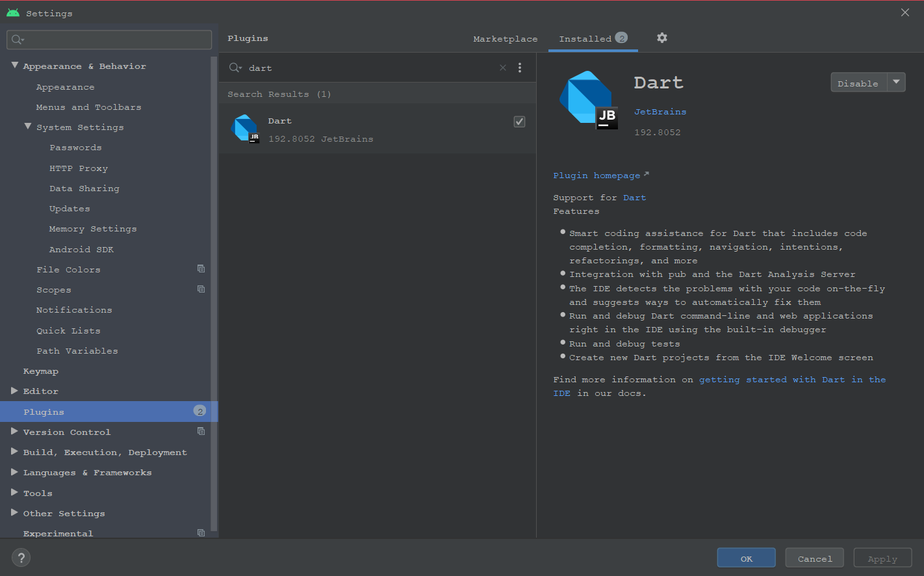Viewport: 924px width, 576px height.
Task: Collapse the System Settings node
Action: (x=28, y=126)
